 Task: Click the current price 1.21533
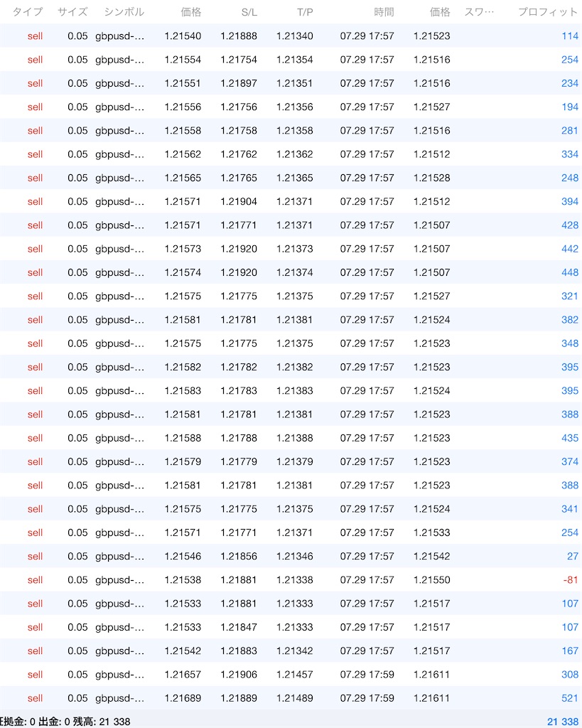pyautogui.click(x=431, y=532)
